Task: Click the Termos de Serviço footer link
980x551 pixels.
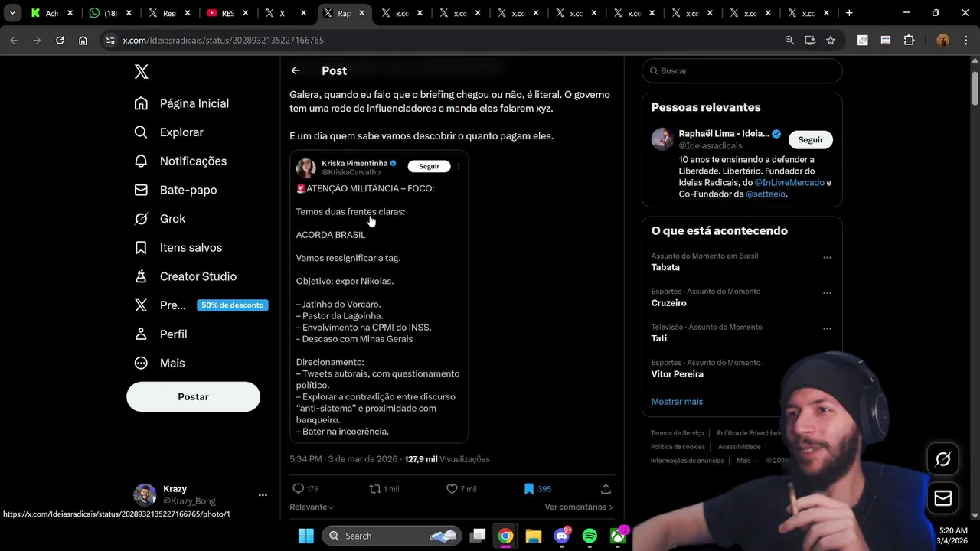Action: (678, 433)
